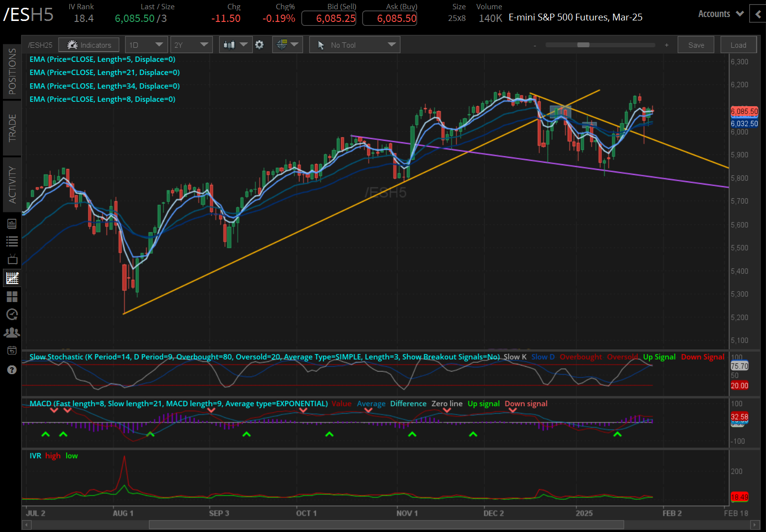
Task: Click the horizontal scrollbar thumb
Action: pyautogui.click(x=386, y=525)
